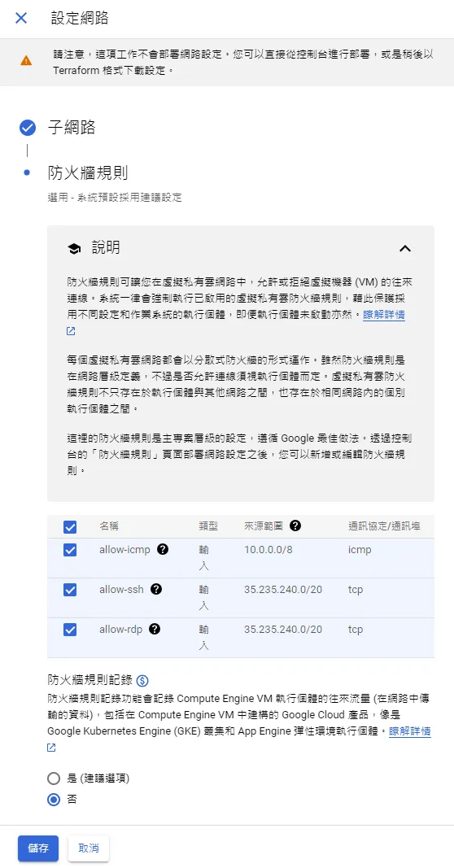Click the 儲存 button
The image size is (454, 868).
pyautogui.click(x=38, y=848)
